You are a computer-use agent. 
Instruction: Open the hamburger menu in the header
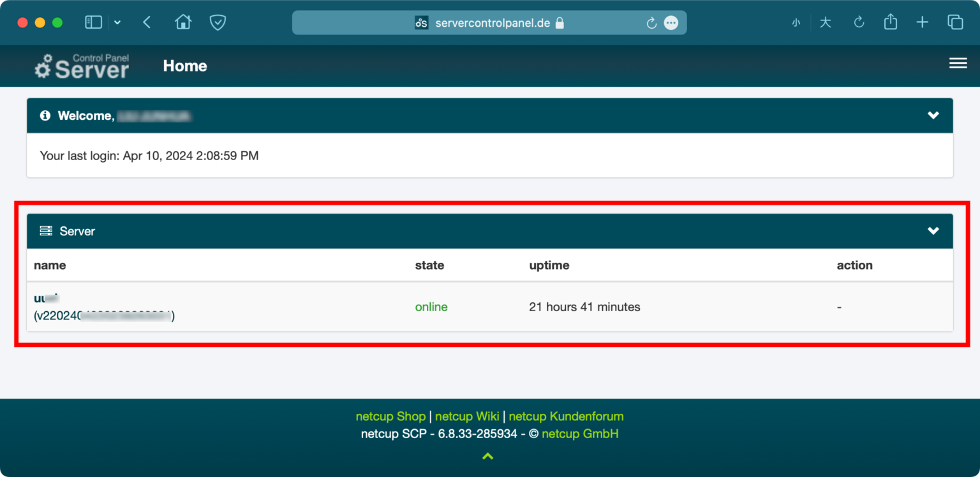pos(958,63)
